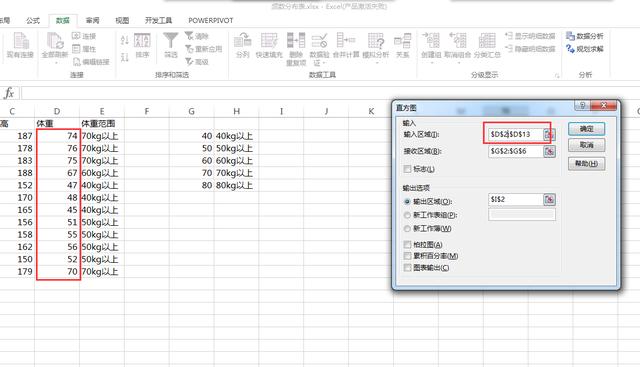Open Connections (连接) in the ribbon
Image resolution: width=640 pixels, height=367 pixels.
pyautogui.click(x=84, y=36)
